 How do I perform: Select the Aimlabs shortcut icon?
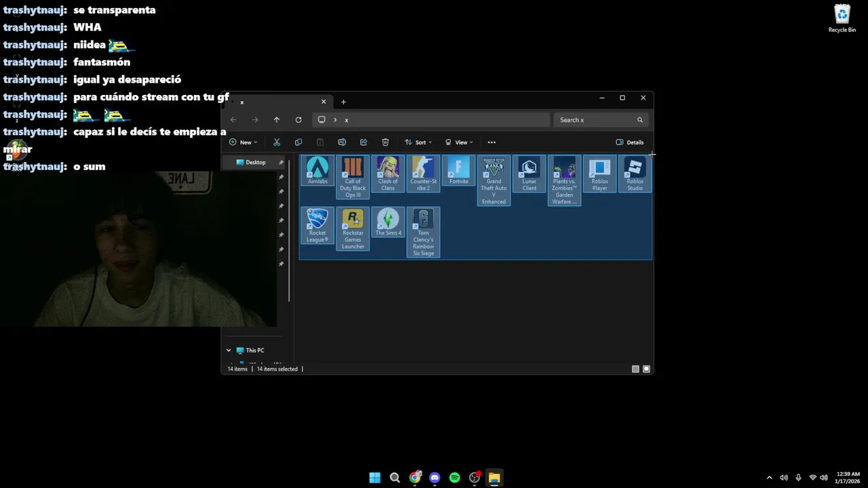(x=317, y=171)
